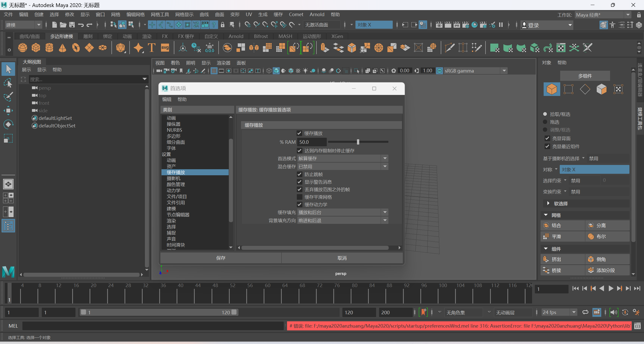The width and height of the screenshot is (644, 344).
Task: Select the Move tool in toolbox
Action: (8, 111)
